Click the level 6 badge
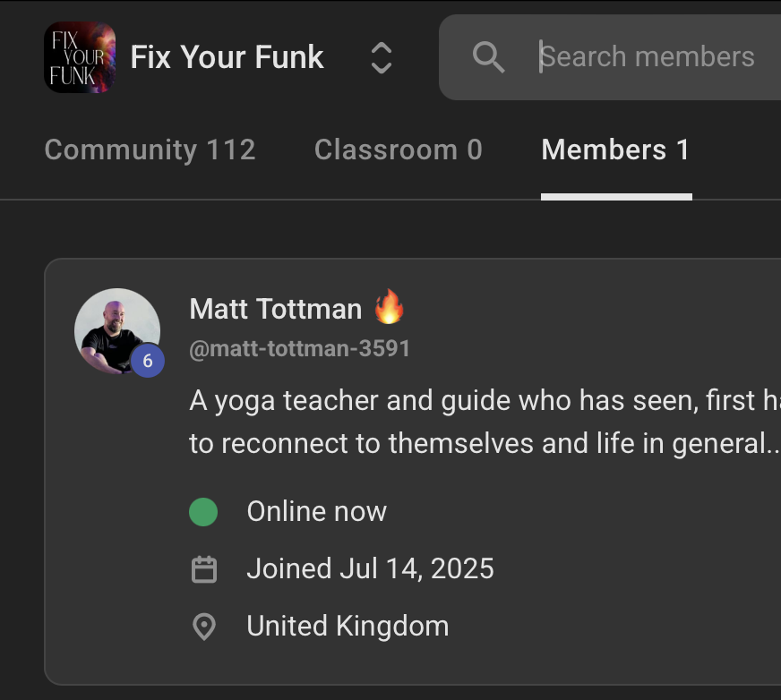781x700 pixels. pyautogui.click(x=148, y=362)
